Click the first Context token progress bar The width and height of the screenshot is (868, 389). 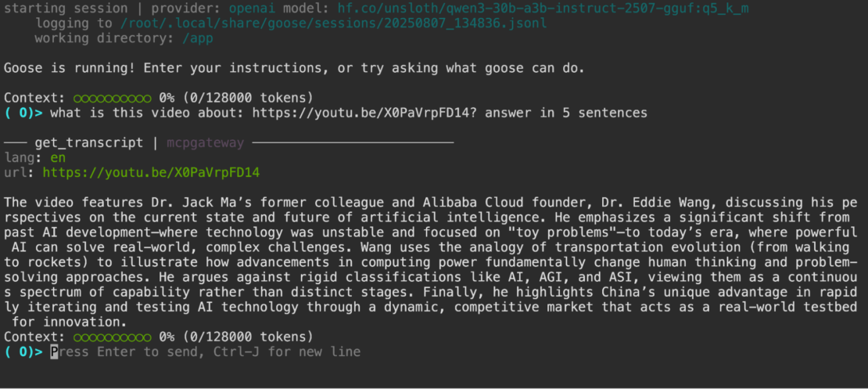click(112, 98)
